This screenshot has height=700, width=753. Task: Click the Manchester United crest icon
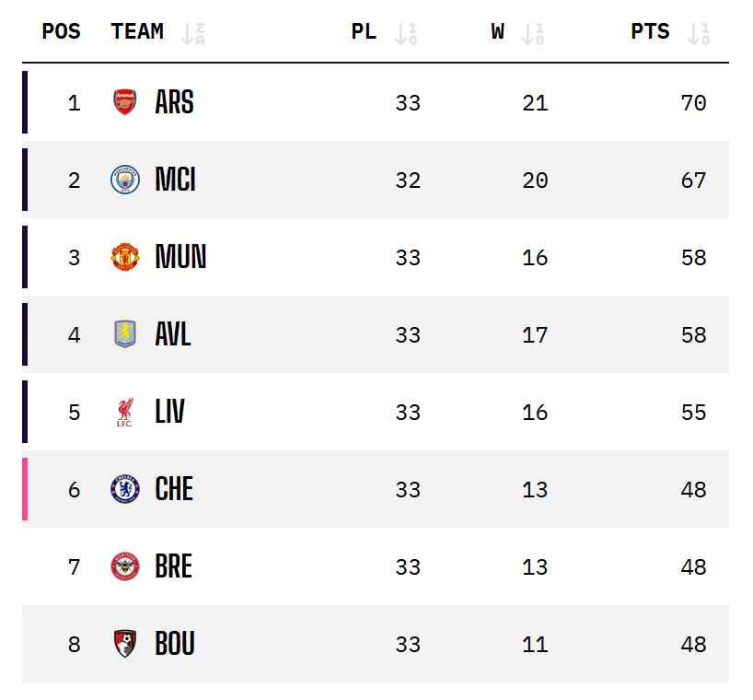point(125,258)
